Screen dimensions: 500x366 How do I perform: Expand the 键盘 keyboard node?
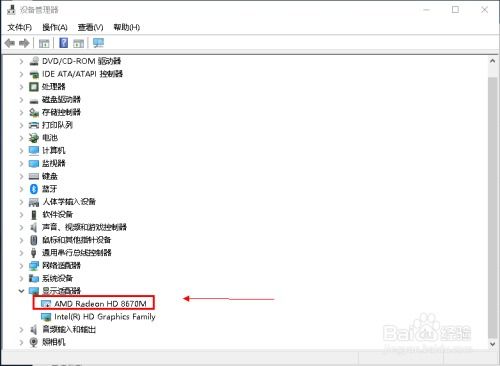21,176
